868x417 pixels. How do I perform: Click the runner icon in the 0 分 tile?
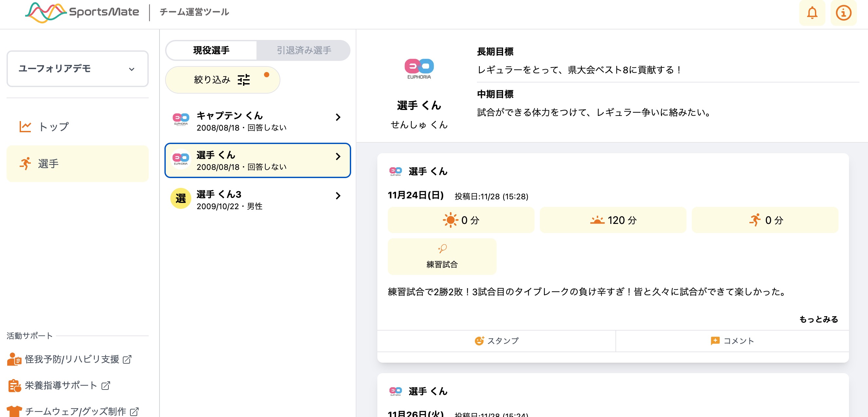click(x=755, y=220)
